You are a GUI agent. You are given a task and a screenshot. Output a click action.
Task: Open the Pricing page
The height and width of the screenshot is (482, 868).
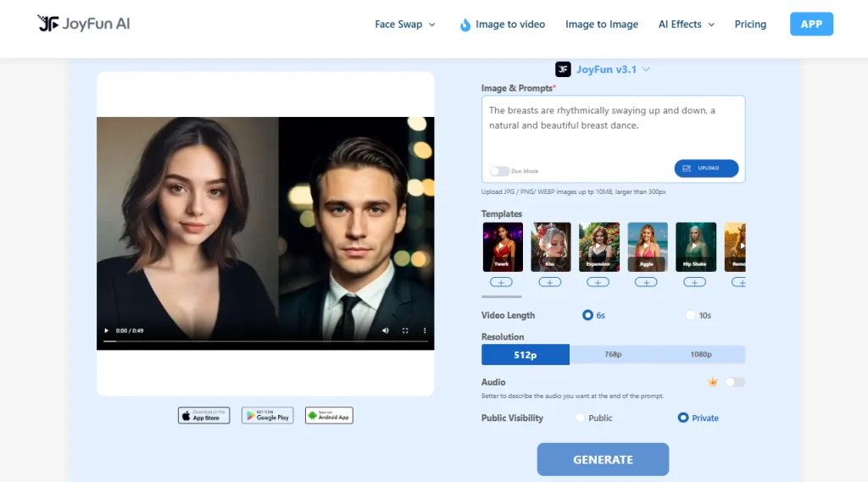tap(750, 25)
